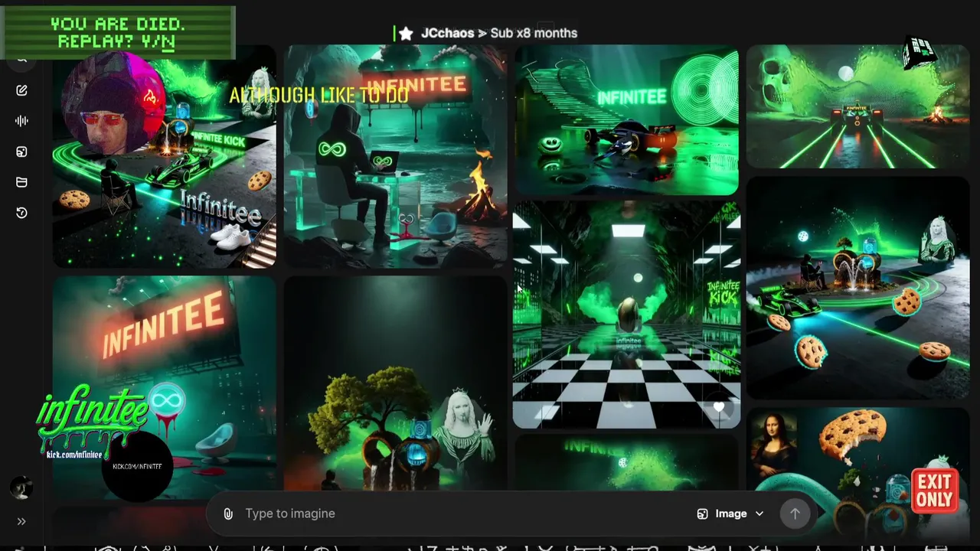Like the checkerboard image via heart icon
This screenshot has width=980, height=551.
(719, 408)
